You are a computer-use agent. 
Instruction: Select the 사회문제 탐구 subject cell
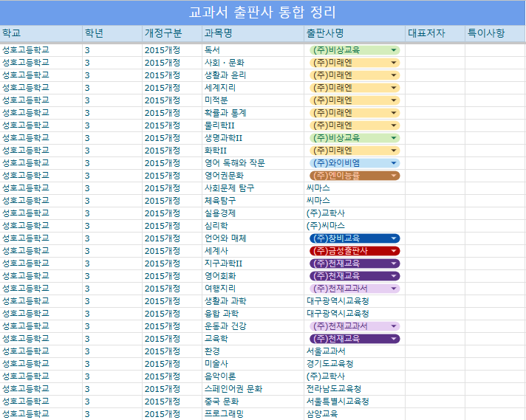pos(253,188)
